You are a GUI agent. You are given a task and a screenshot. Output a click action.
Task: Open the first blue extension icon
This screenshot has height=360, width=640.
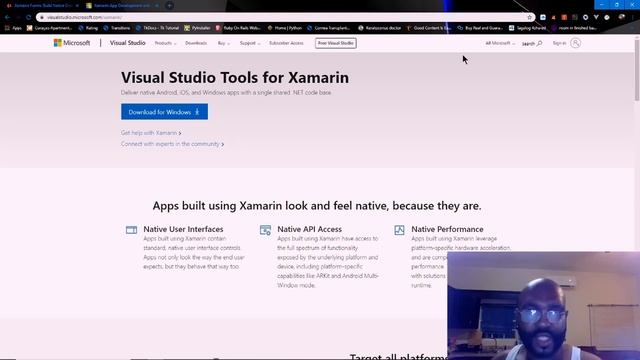click(543, 17)
